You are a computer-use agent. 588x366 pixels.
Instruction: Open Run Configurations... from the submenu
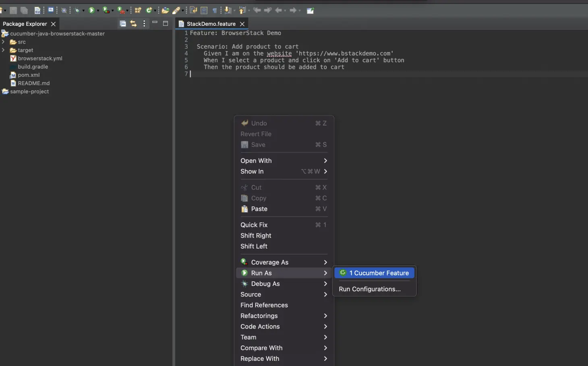(369, 289)
